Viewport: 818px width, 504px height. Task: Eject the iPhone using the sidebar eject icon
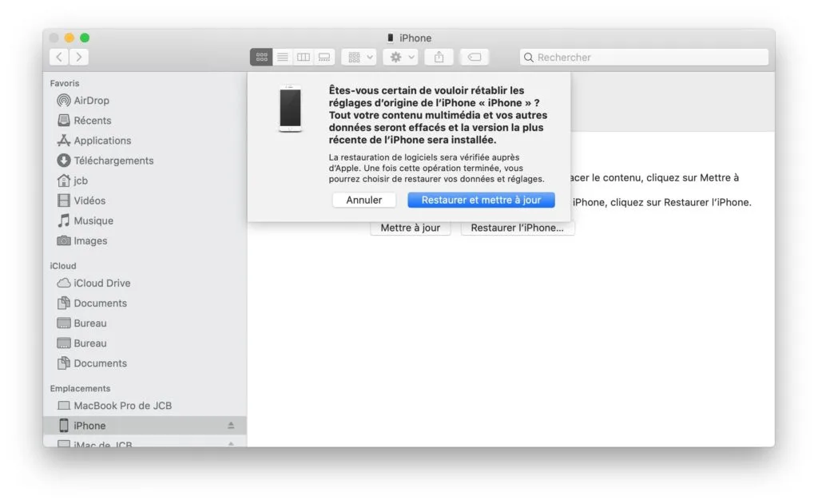click(231, 425)
